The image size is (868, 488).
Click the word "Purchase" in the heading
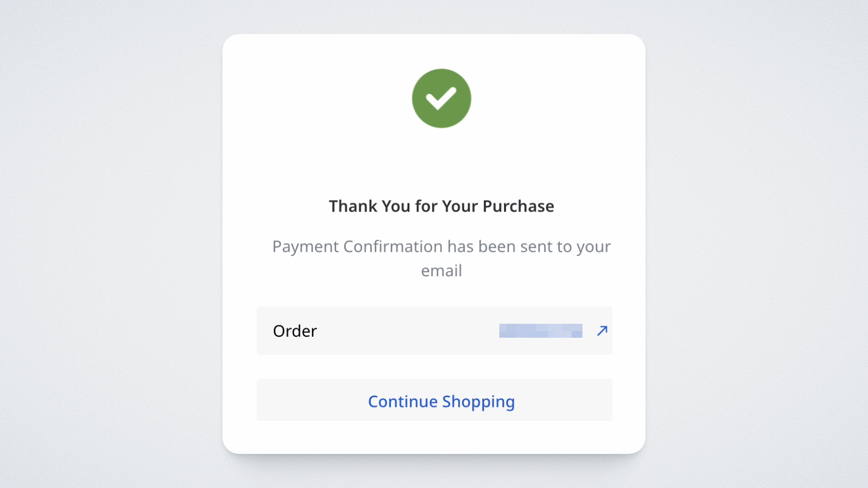point(518,206)
